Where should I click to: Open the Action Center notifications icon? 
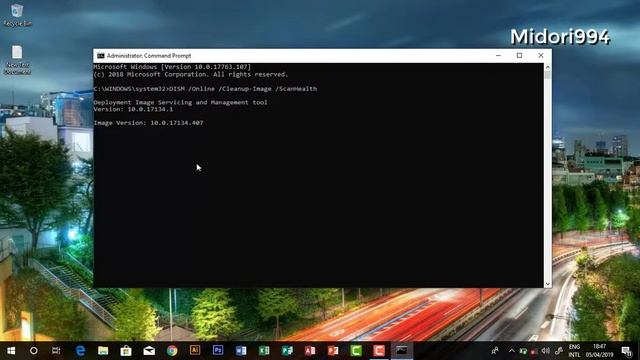tap(627, 351)
